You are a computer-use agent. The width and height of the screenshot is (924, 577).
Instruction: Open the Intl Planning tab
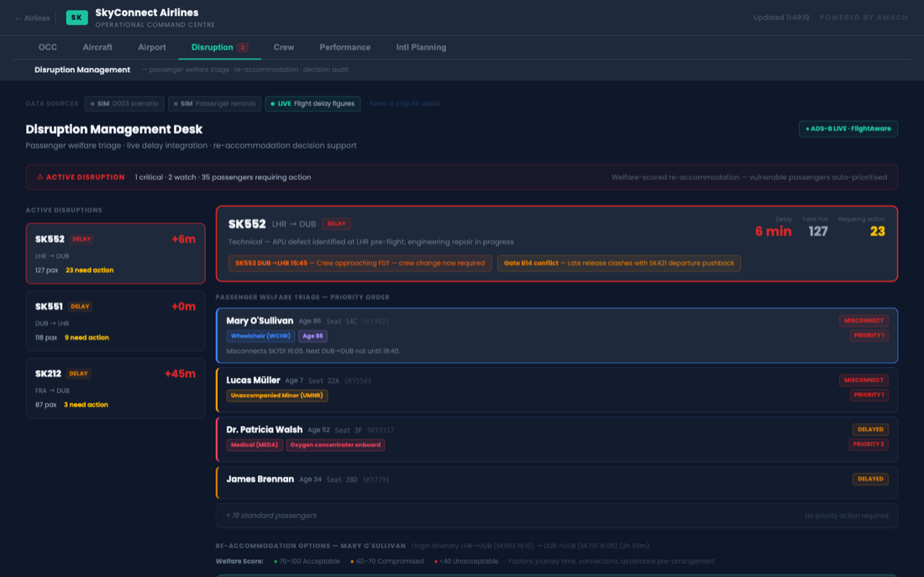click(421, 47)
